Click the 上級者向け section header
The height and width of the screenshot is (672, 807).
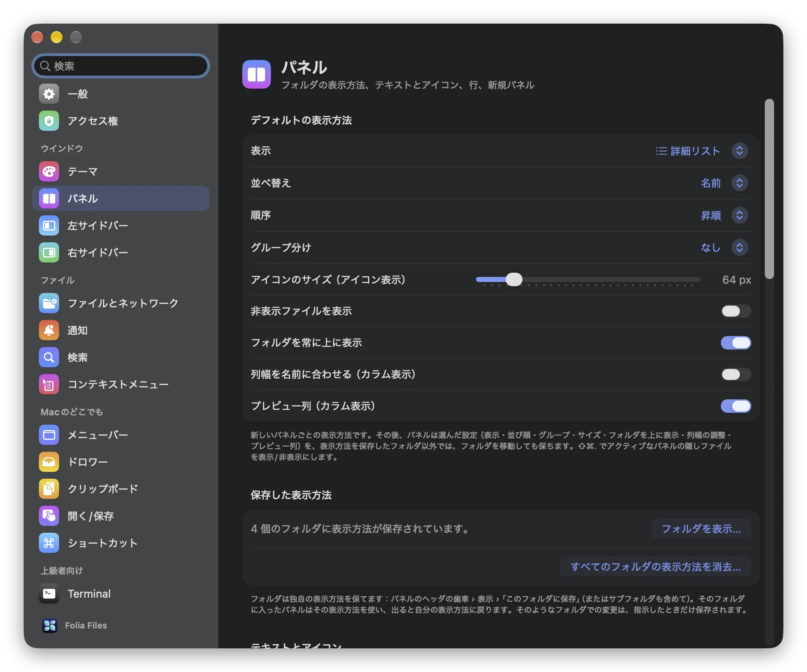click(x=62, y=570)
